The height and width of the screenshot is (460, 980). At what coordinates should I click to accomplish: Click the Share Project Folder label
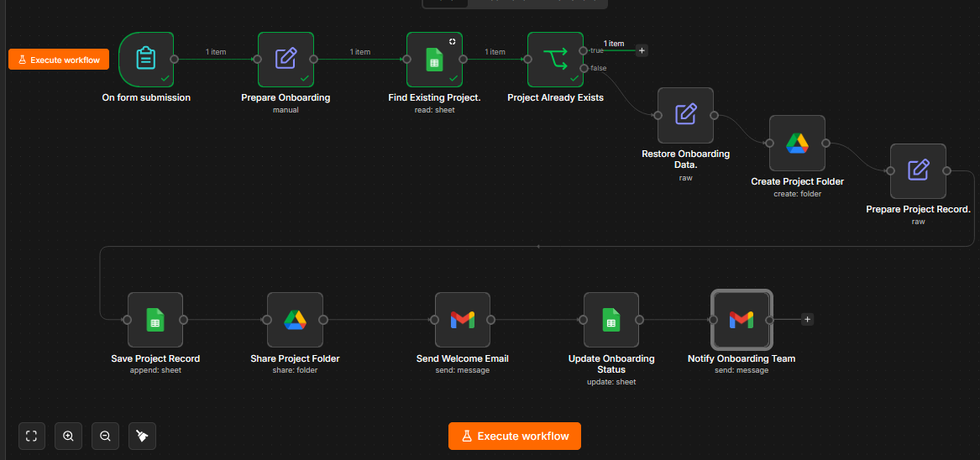(x=295, y=358)
